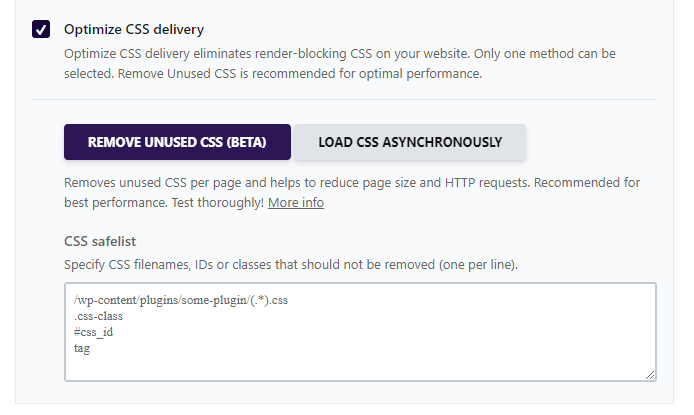Click the Optimize CSS delivery label text
This screenshot has width=694, height=415.
[134, 29]
